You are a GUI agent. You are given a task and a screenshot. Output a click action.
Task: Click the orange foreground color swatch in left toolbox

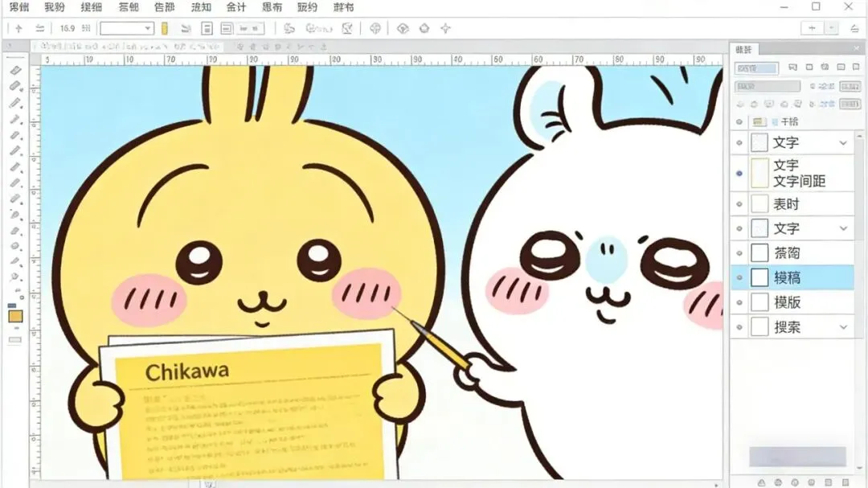point(15,316)
